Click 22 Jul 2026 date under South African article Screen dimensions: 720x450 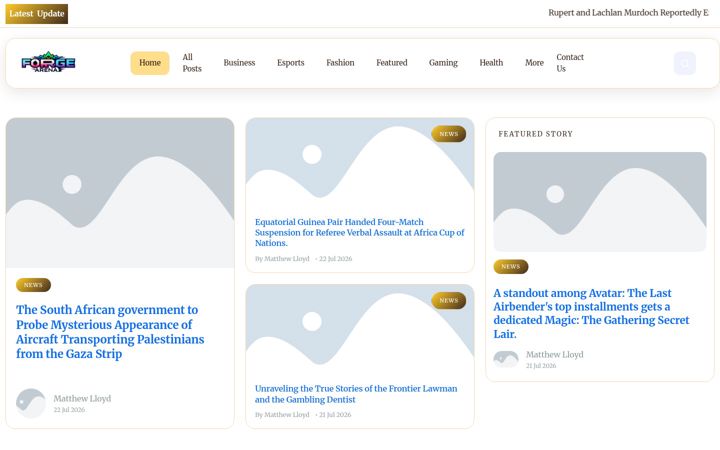pos(69,410)
